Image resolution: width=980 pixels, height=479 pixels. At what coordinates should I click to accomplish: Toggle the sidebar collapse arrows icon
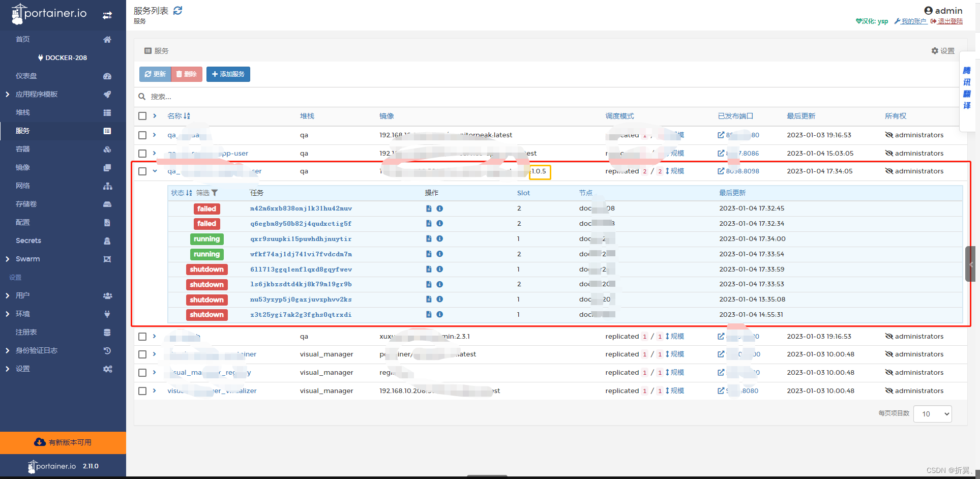pos(107,15)
